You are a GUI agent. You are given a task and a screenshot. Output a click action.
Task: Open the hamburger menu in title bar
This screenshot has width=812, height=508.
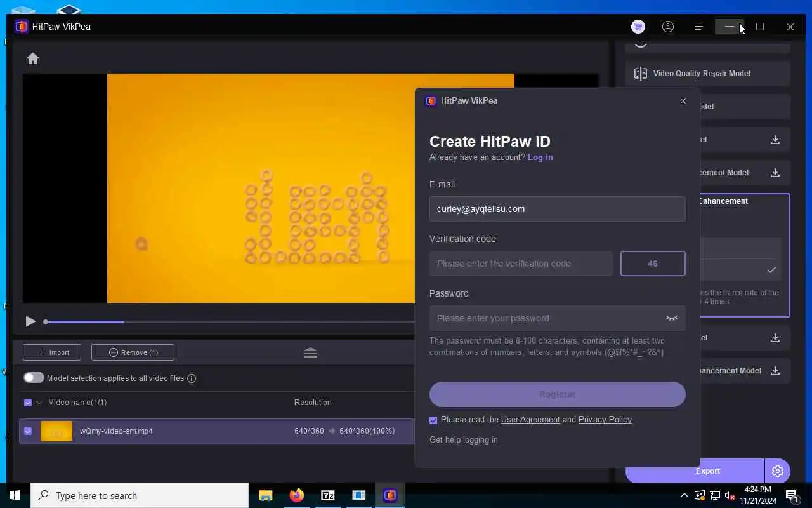pyautogui.click(x=698, y=27)
